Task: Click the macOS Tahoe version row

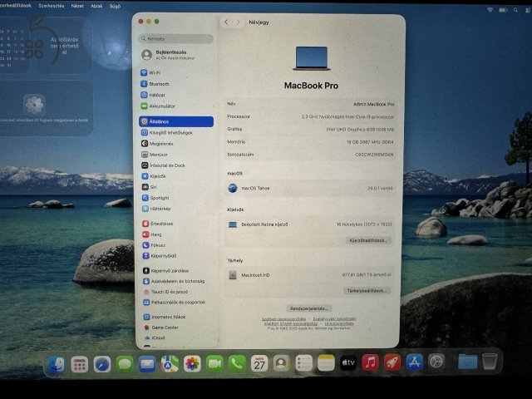Action: coord(310,188)
